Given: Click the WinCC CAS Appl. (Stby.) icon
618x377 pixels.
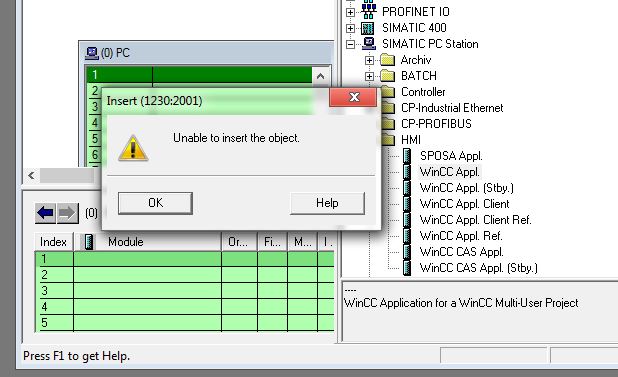Looking at the screenshot, I should tap(407, 268).
